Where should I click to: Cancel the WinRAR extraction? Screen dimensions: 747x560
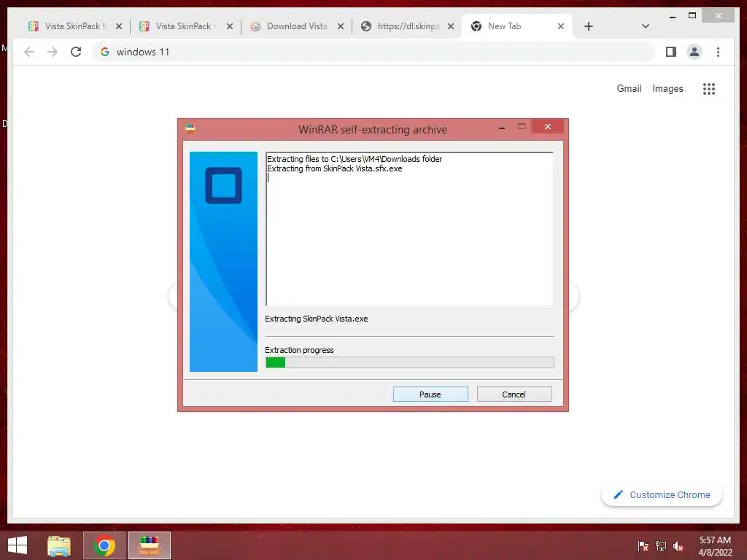coord(514,394)
